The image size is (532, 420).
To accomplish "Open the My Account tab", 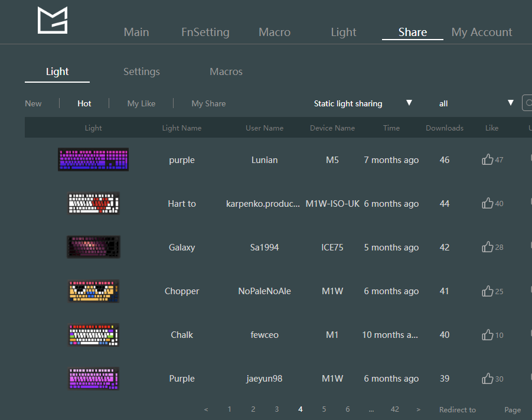I will coord(481,32).
